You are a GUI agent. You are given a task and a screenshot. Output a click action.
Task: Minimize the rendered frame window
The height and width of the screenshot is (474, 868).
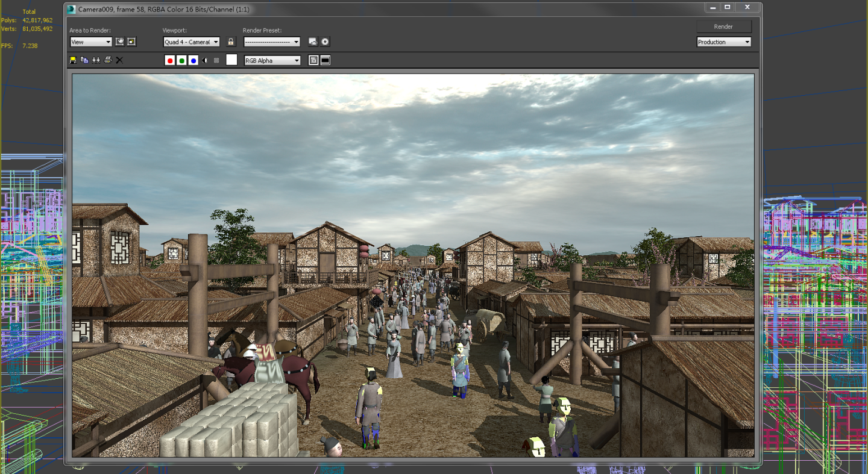[712, 7]
